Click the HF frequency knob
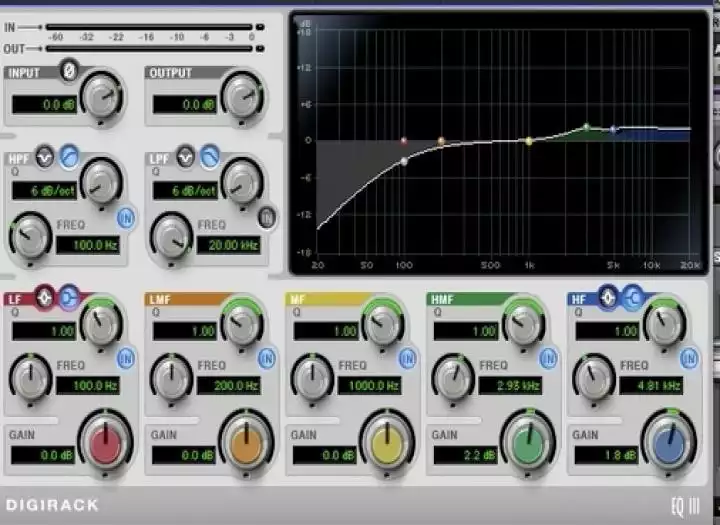 [594, 378]
